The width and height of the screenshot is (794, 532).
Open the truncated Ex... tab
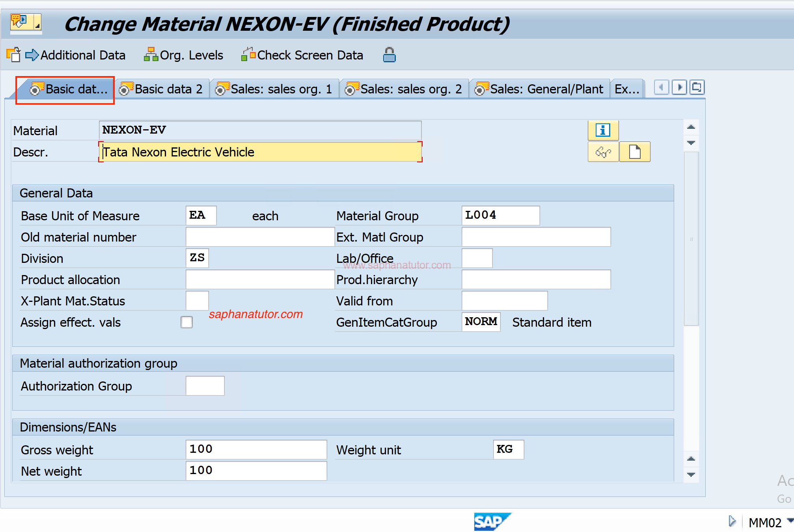[627, 89]
